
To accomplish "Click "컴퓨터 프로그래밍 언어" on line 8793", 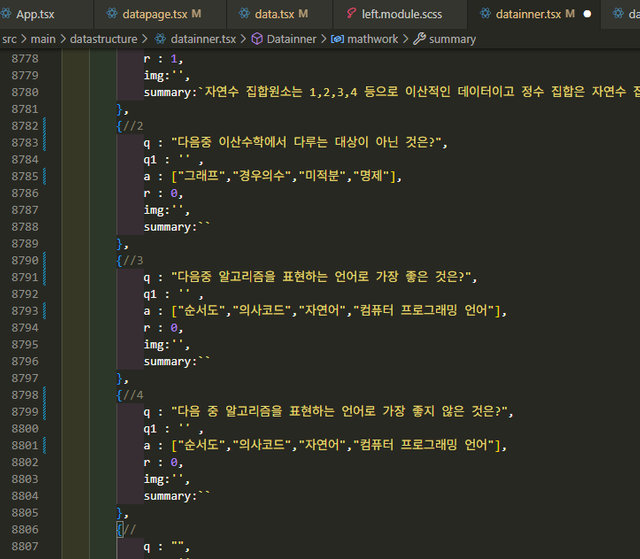I will [424, 311].
